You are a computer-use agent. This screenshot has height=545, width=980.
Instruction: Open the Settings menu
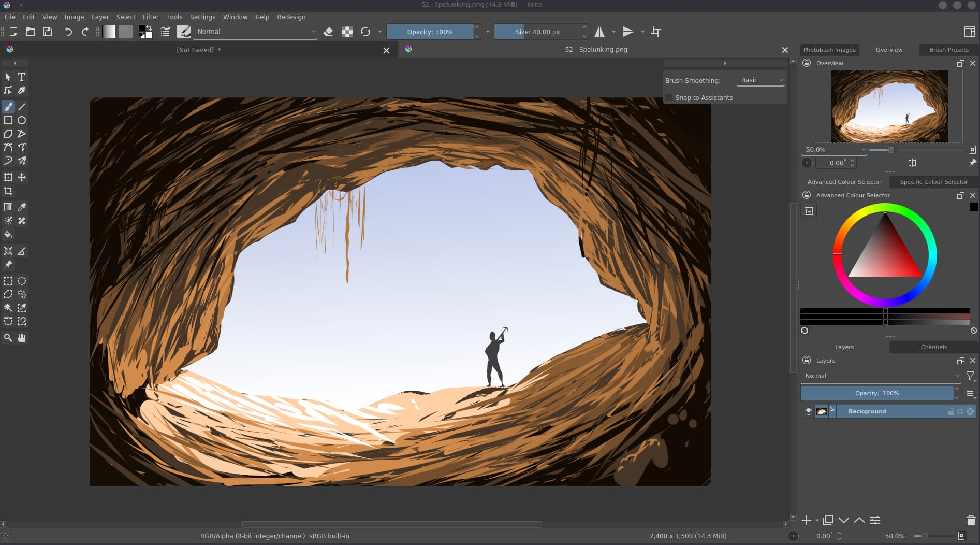[x=202, y=17]
